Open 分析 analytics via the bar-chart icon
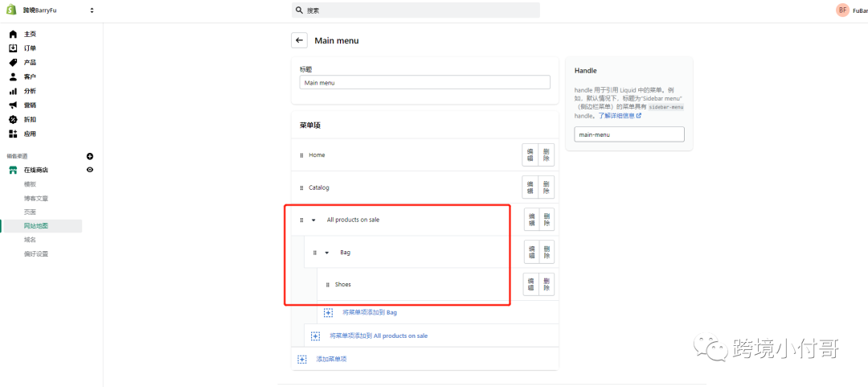 pos(14,91)
